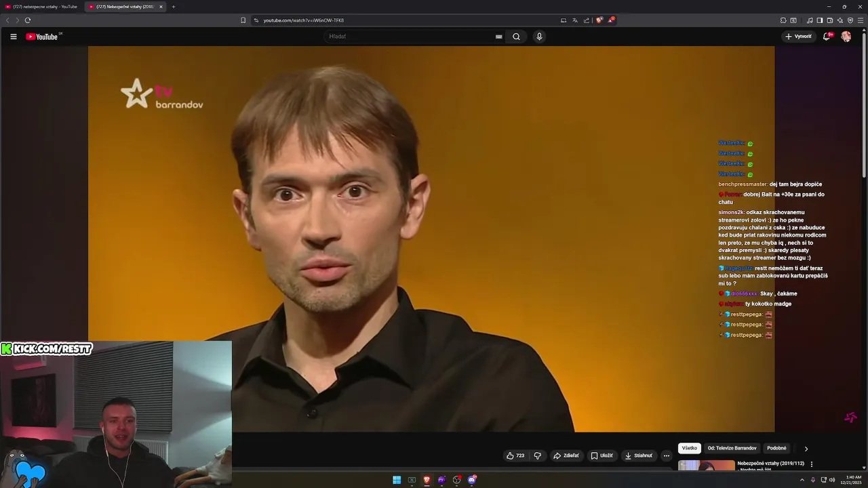This screenshot has width=868, height=488.
Task: Switch to first tab nebezpecne vztahy - YouTube
Action: click(41, 7)
